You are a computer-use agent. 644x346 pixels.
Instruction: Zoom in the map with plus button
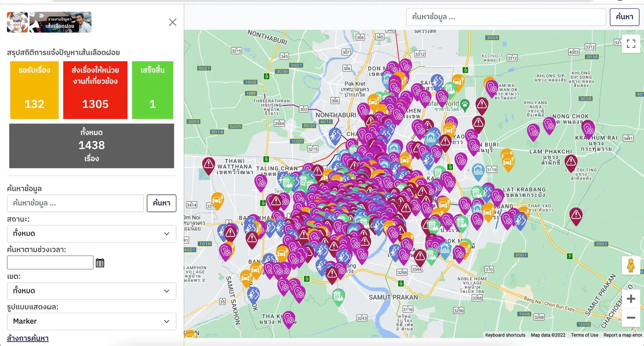[x=631, y=299]
